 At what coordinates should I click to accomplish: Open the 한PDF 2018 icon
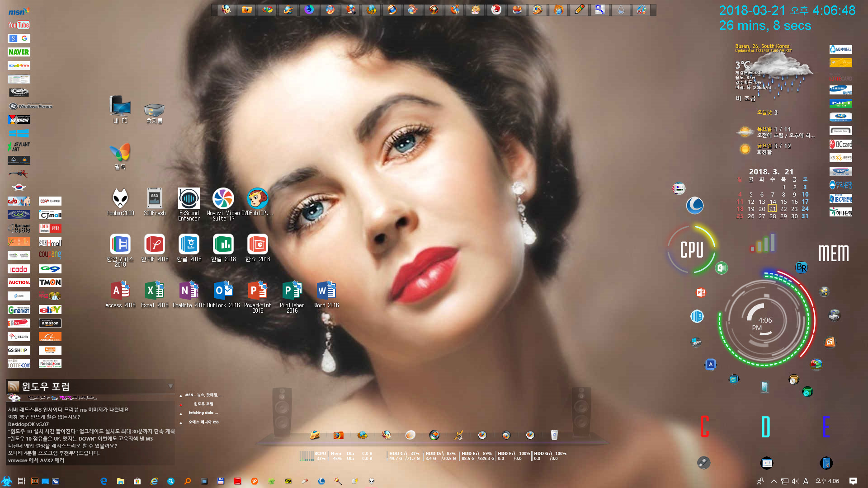155,248
